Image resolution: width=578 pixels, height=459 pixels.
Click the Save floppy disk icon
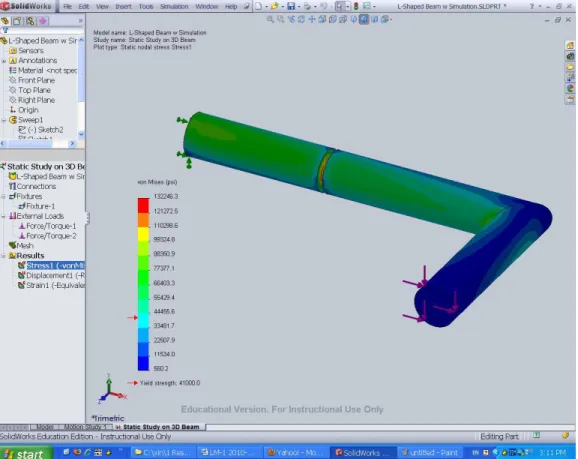click(x=291, y=6)
